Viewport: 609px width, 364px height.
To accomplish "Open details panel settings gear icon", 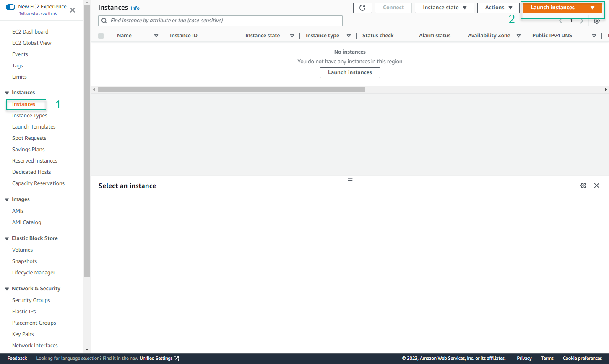I will pos(583,186).
